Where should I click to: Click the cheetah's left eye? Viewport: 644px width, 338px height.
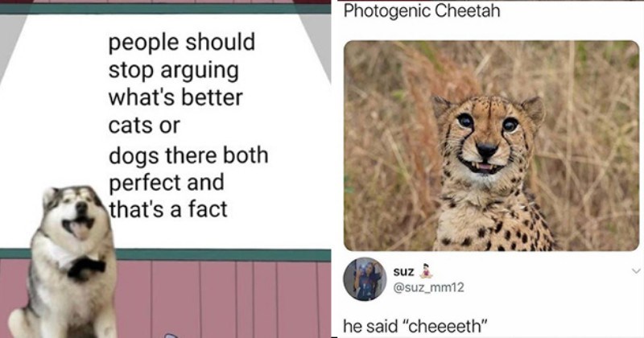click(466, 121)
